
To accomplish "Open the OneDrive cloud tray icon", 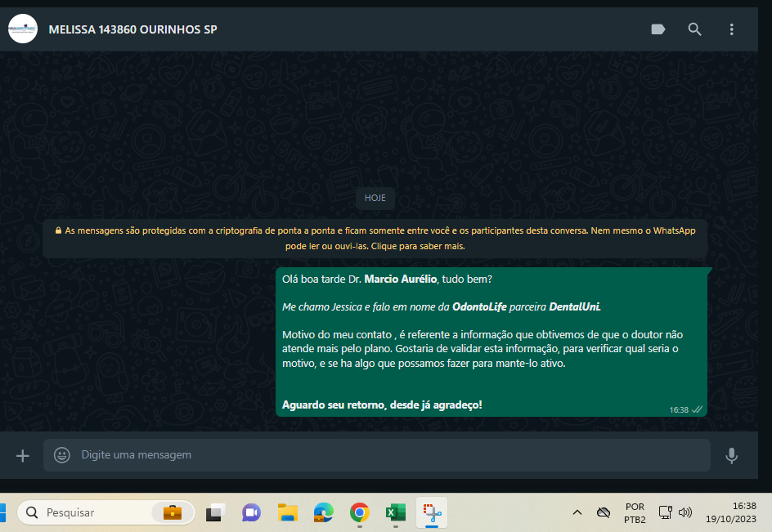I will [x=604, y=512].
